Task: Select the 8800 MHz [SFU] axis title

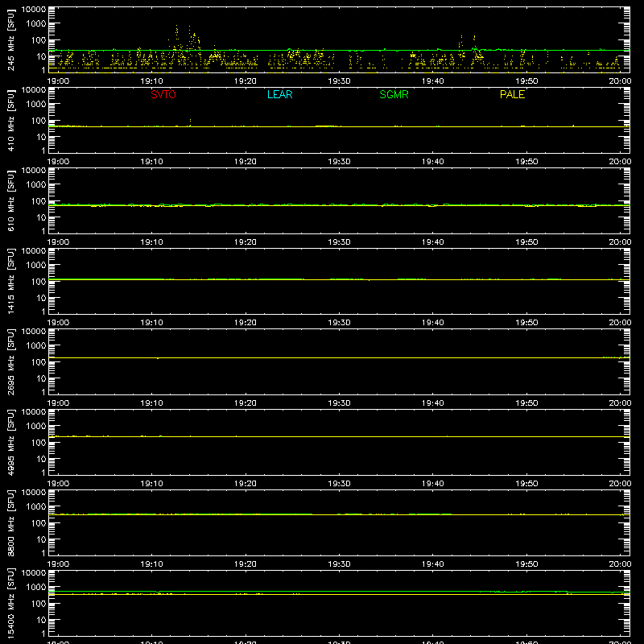Action: 11,522
